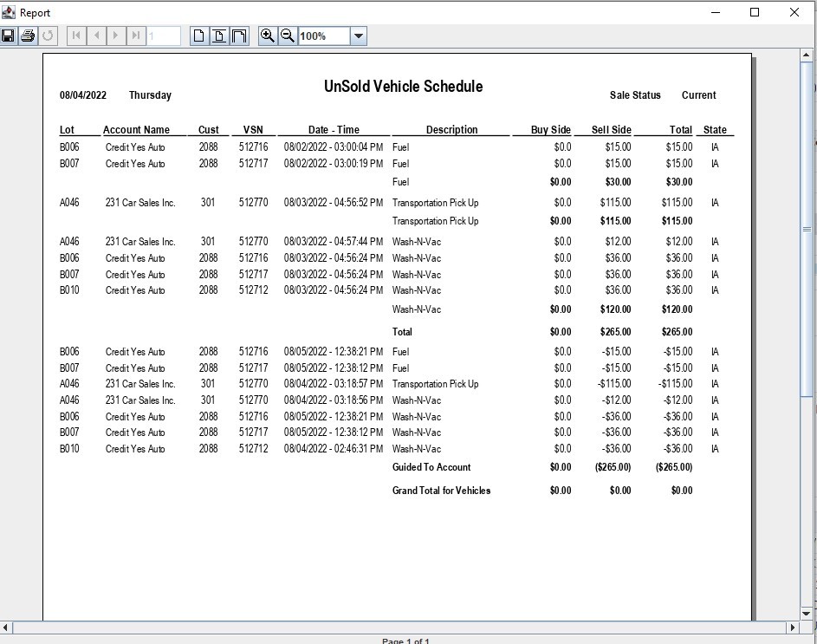Click horizontal scrollbar left arrow

(x=7, y=628)
